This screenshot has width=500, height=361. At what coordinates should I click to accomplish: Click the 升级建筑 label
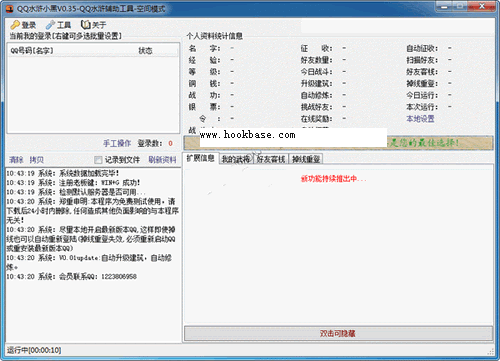(x=317, y=84)
